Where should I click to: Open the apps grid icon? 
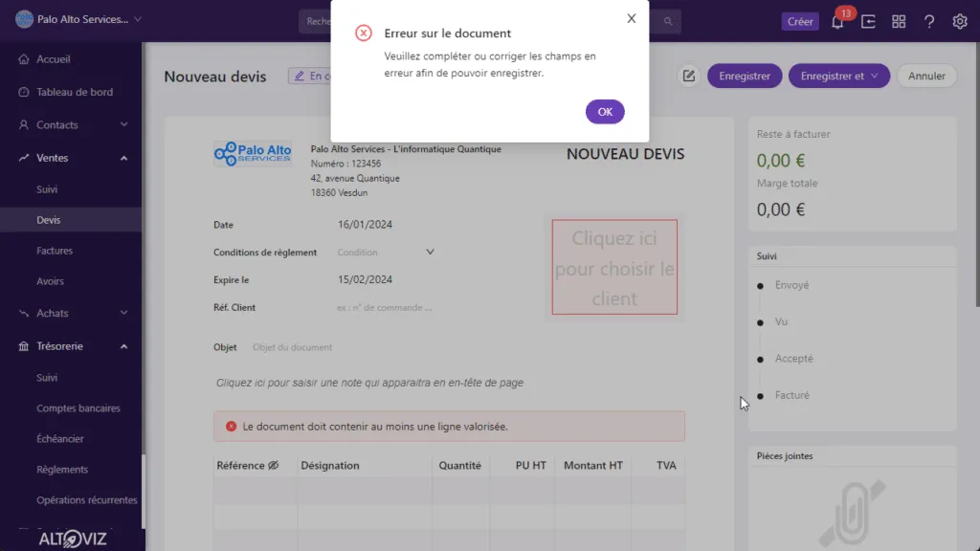[x=899, y=22]
